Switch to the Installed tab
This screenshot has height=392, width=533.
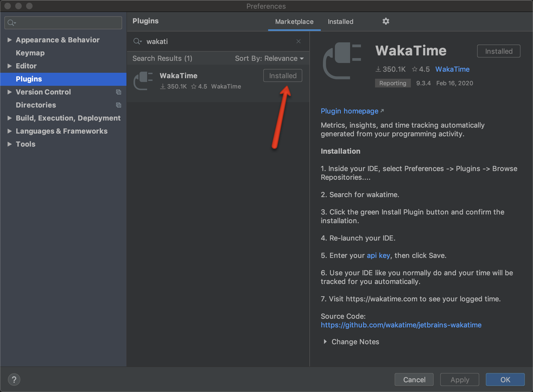341,21
